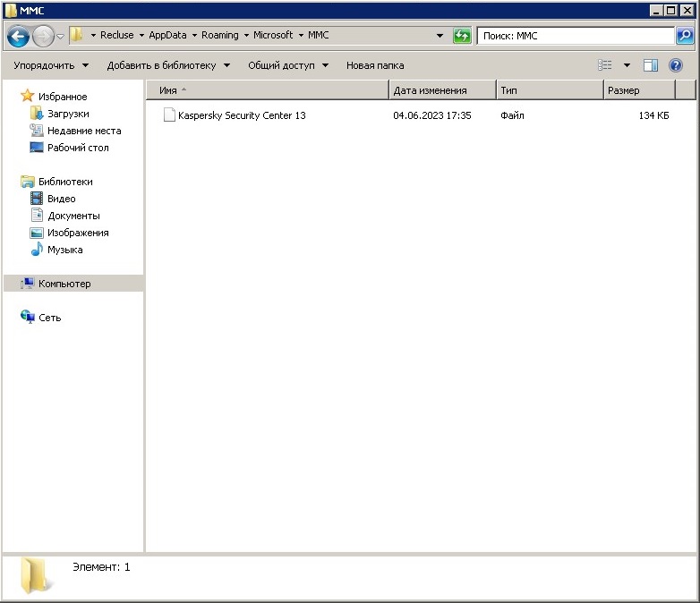Screen dimensions: 700x603
Task: Click the search magnifier icon
Action: tap(685, 36)
